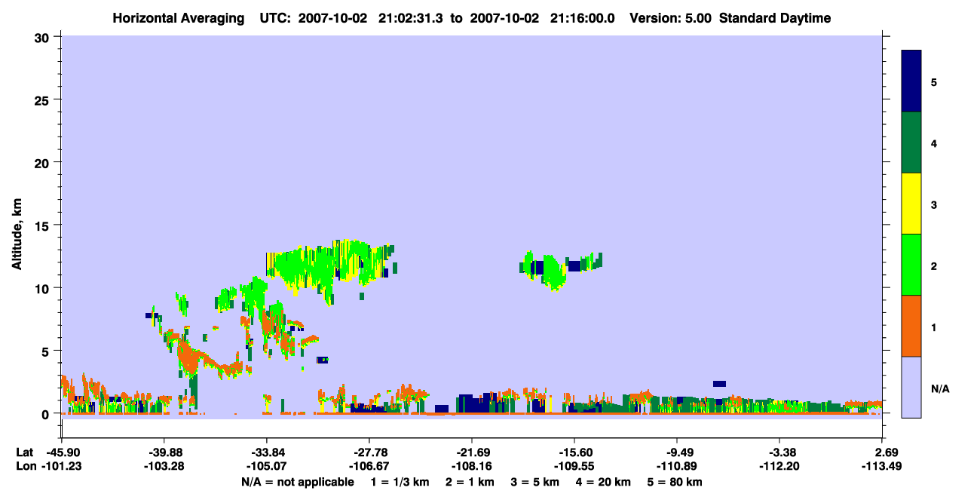Screen dimensions: 980x503
Task: Click the latitude value -15.60
Action: tap(574, 452)
